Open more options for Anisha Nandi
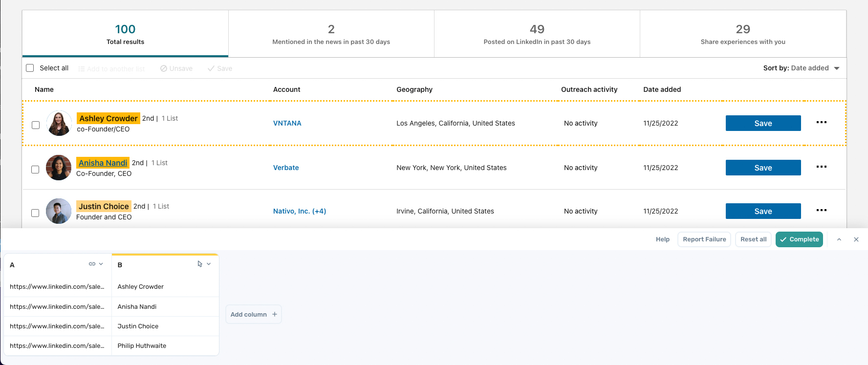The image size is (868, 365). click(821, 167)
